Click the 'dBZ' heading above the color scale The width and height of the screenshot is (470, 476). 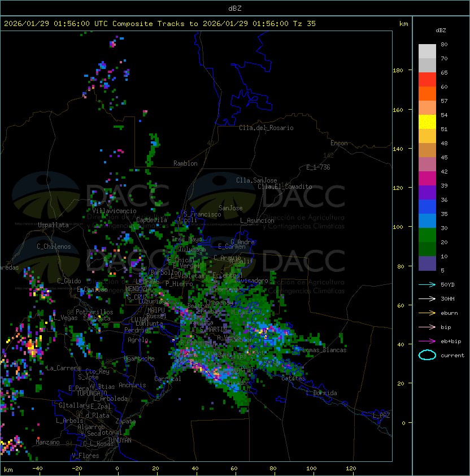[x=441, y=31]
